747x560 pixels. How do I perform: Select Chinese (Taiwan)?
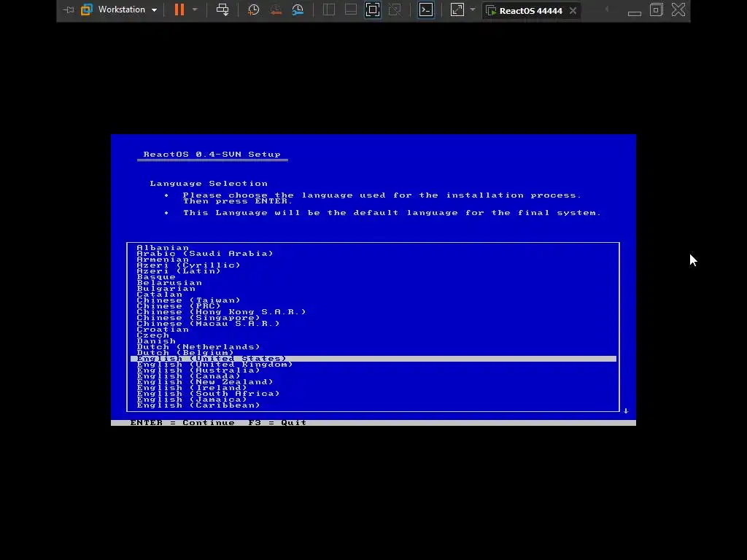point(189,300)
